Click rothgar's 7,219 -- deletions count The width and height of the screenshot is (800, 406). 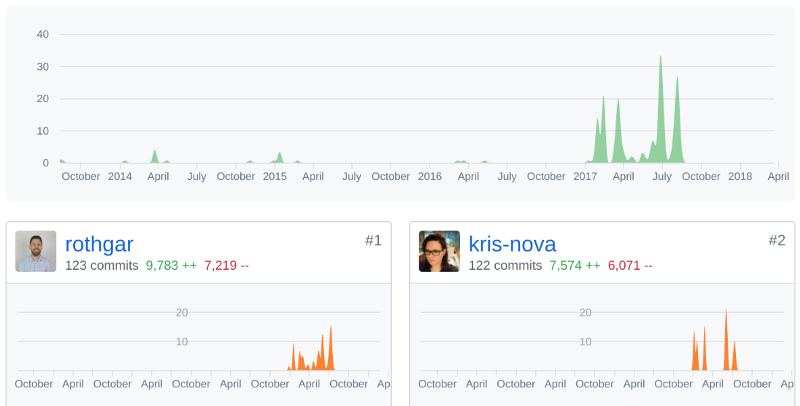[227, 266]
